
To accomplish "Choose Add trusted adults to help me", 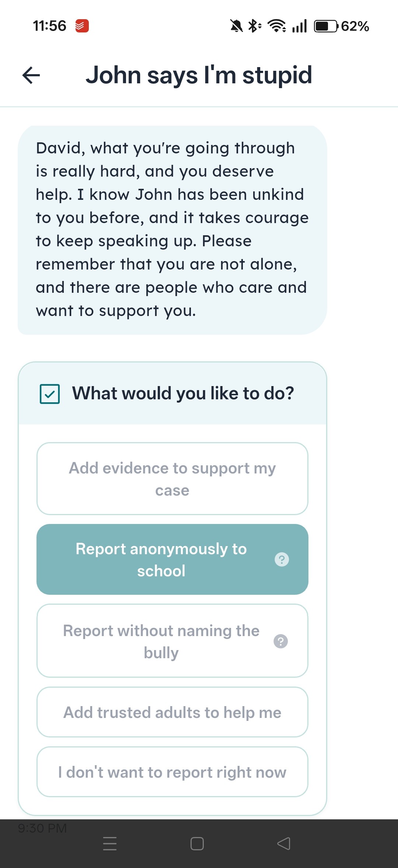I will point(172,712).
